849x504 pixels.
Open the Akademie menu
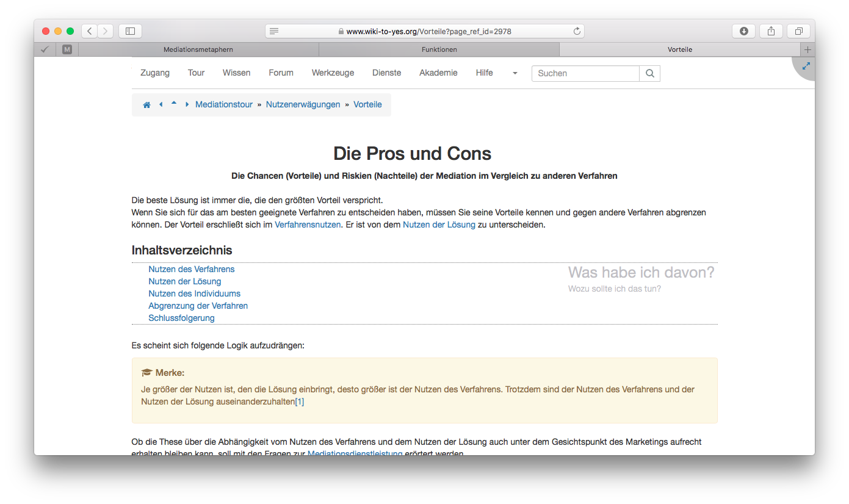click(438, 73)
